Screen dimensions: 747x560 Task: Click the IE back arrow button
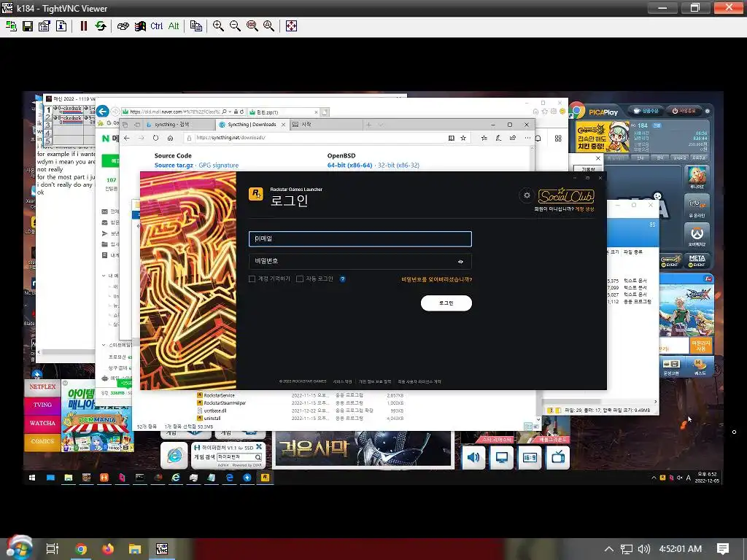click(x=102, y=112)
